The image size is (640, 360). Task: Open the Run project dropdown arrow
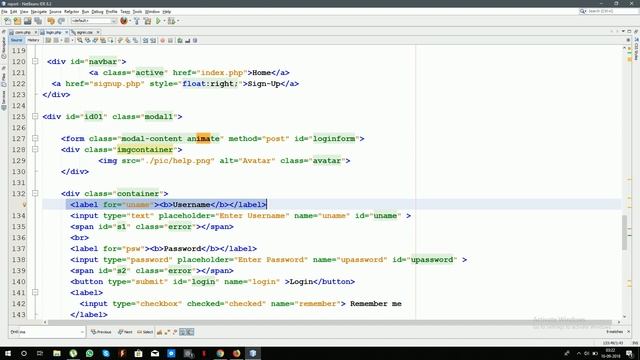[164, 21]
